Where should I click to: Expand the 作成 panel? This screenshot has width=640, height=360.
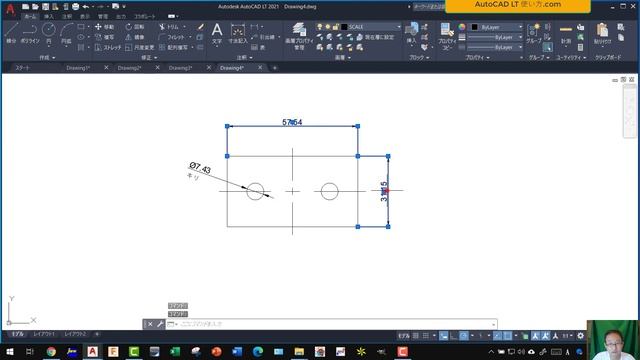pyautogui.click(x=47, y=58)
